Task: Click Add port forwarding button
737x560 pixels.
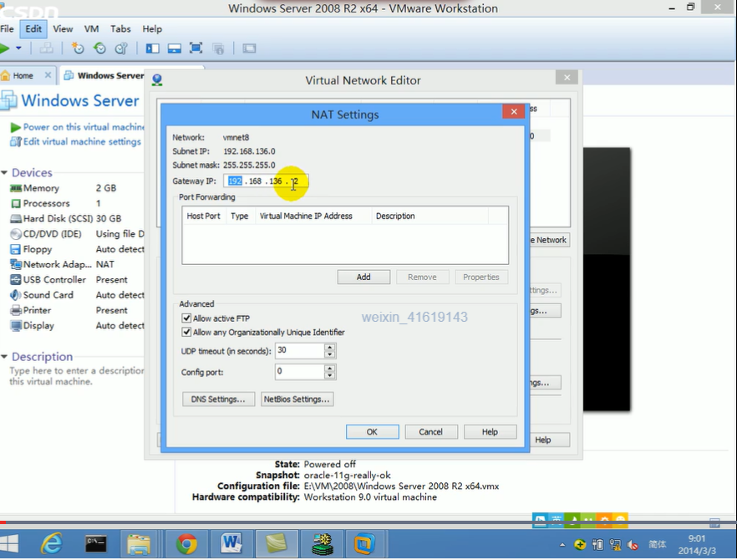Action: click(x=363, y=277)
